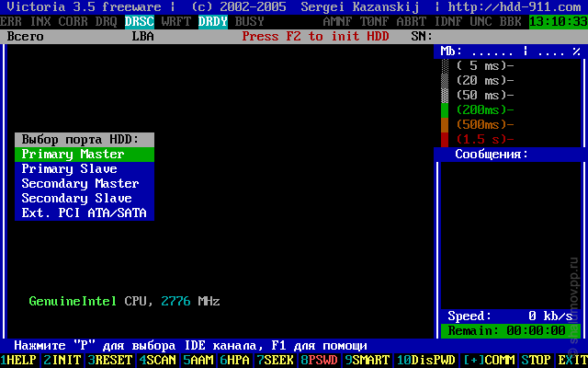Click the 2INIT function key
This screenshot has height=368, width=588.
[x=62, y=360]
